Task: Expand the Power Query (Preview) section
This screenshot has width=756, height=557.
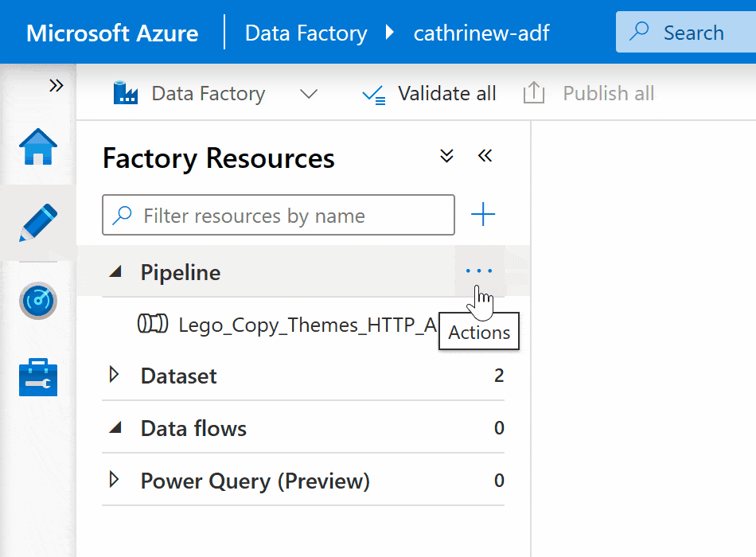Action: (115, 480)
